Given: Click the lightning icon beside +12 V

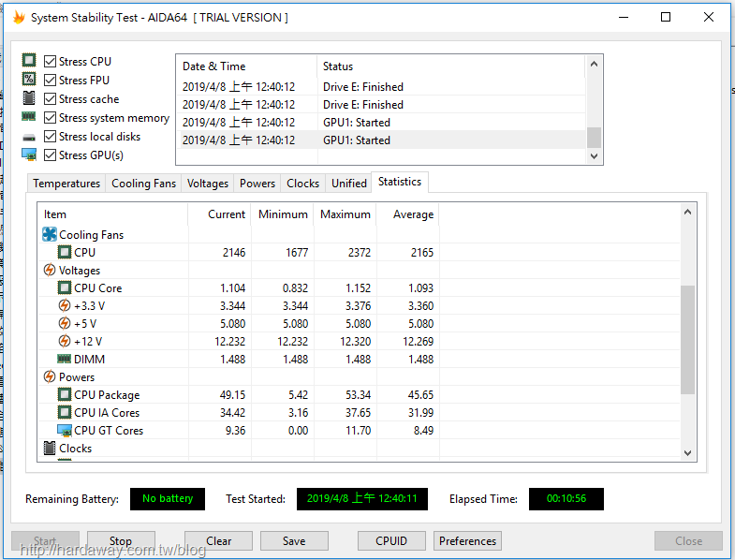Looking at the screenshot, I should (65, 341).
